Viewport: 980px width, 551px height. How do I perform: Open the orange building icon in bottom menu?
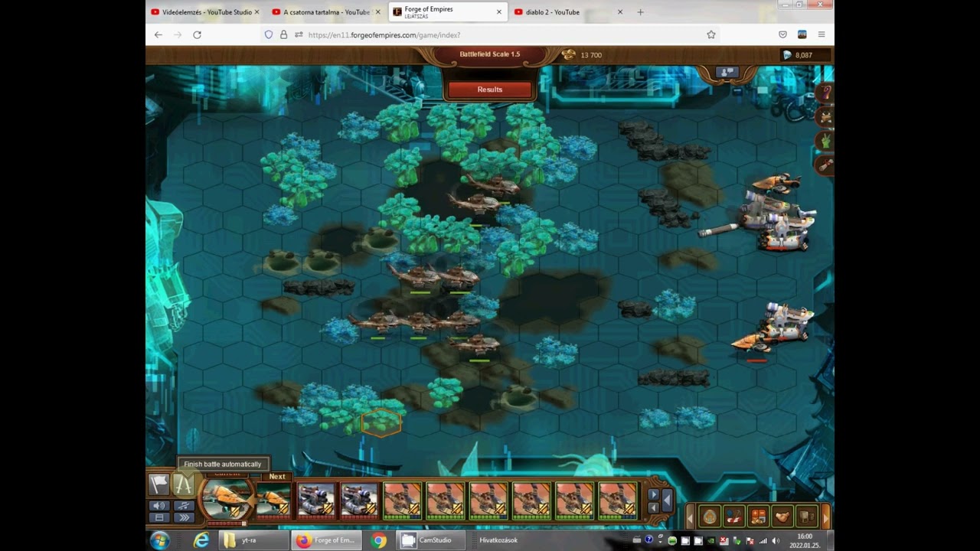tap(758, 517)
